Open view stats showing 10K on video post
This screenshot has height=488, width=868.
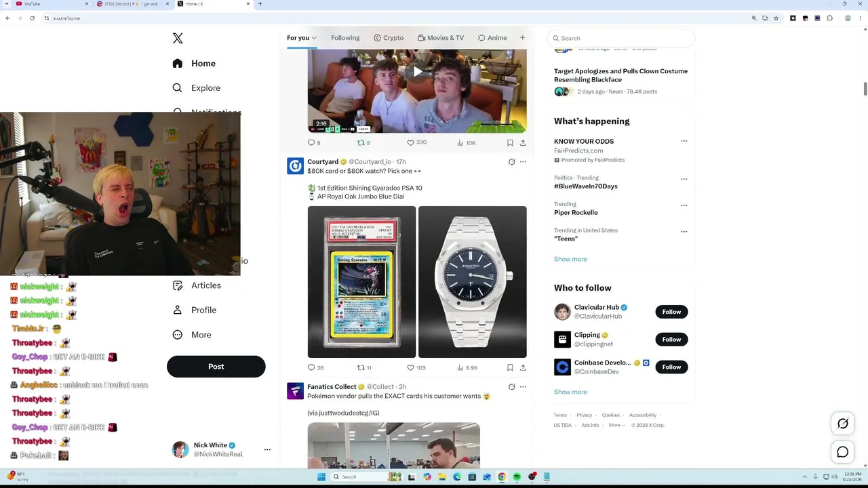pyautogui.click(x=467, y=143)
